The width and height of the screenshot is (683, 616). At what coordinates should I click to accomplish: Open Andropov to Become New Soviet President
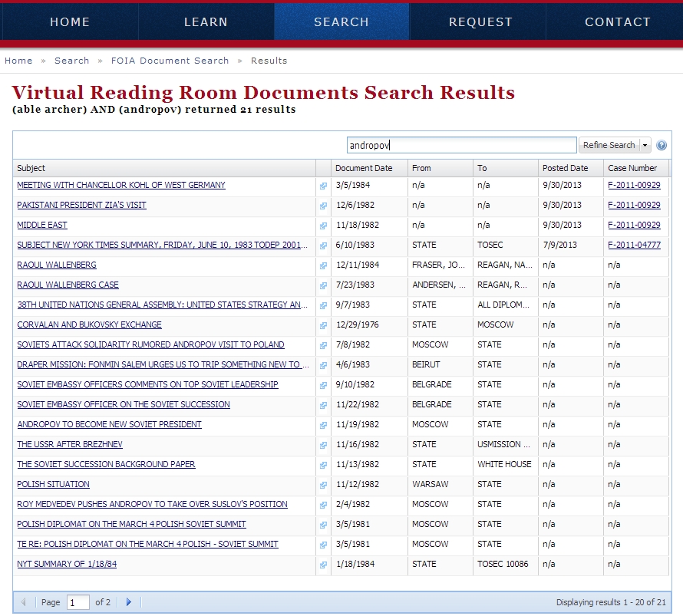(109, 424)
